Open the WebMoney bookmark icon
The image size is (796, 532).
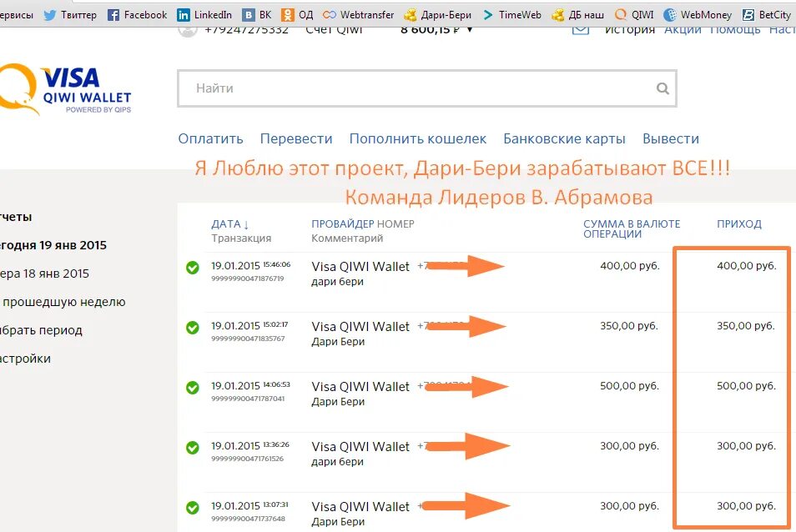coord(670,15)
